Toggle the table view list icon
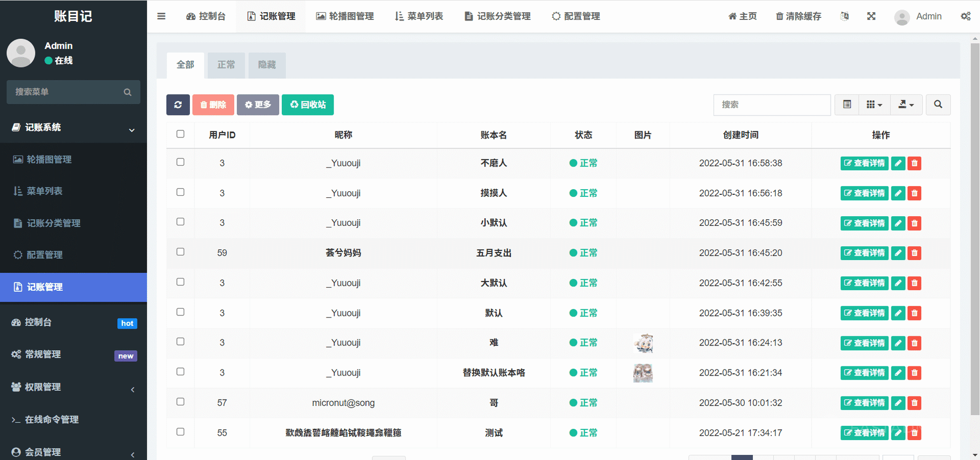Image resolution: width=980 pixels, height=460 pixels. pyautogui.click(x=847, y=105)
